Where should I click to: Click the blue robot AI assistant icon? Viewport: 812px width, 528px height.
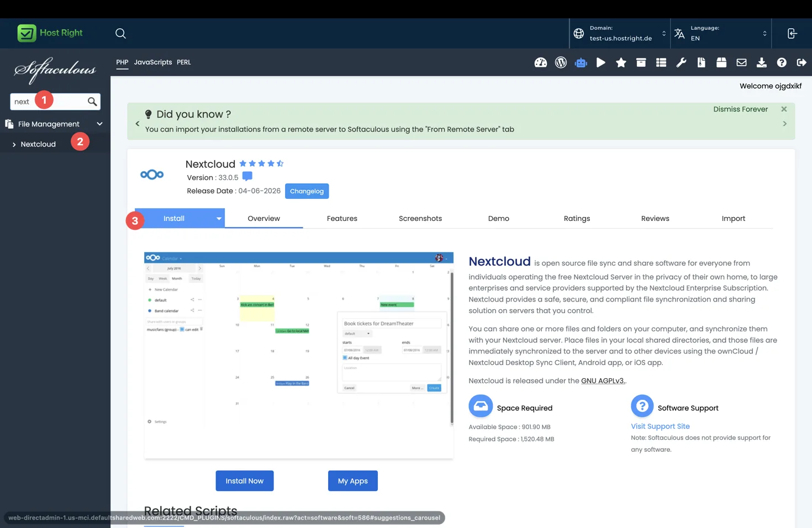(581, 62)
